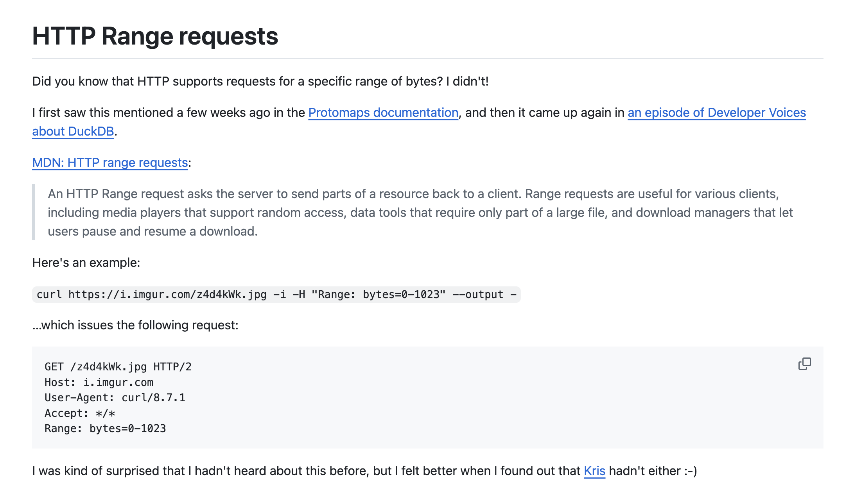
Task: Click the gray blockquote left border bar
Action: click(x=34, y=212)
